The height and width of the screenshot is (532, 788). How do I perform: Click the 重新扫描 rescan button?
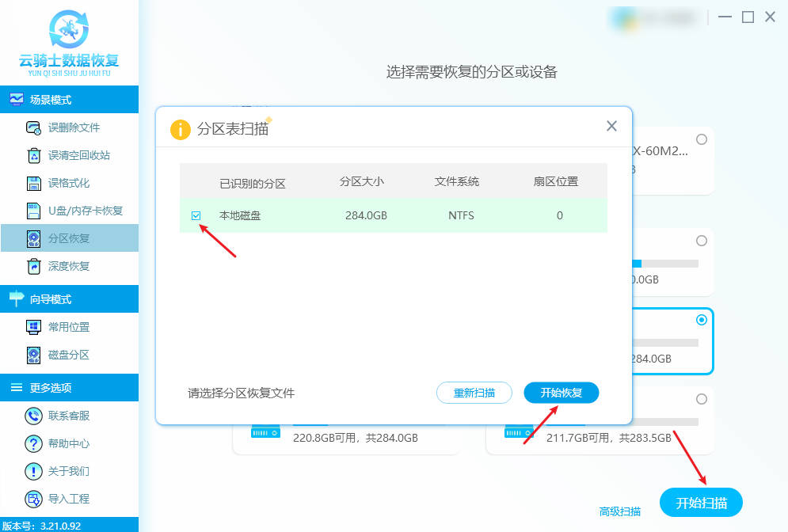click(x=474, y=392)
